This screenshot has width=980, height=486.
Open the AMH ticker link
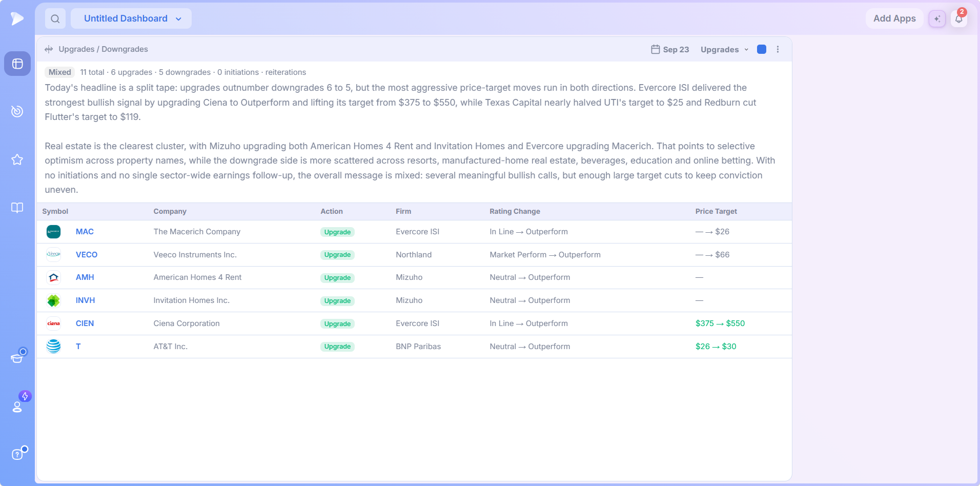pos(85,277)
